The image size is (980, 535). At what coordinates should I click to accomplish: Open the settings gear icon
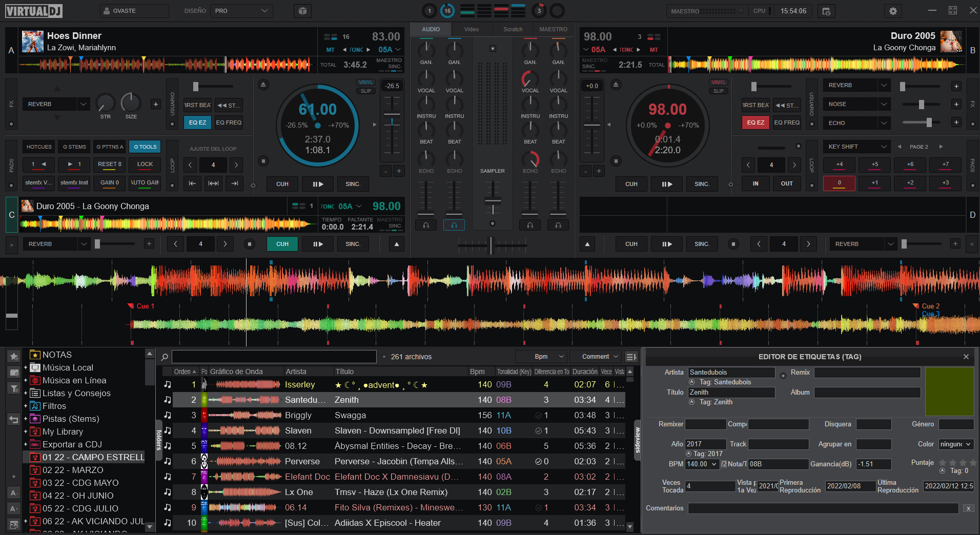point(893,11)
